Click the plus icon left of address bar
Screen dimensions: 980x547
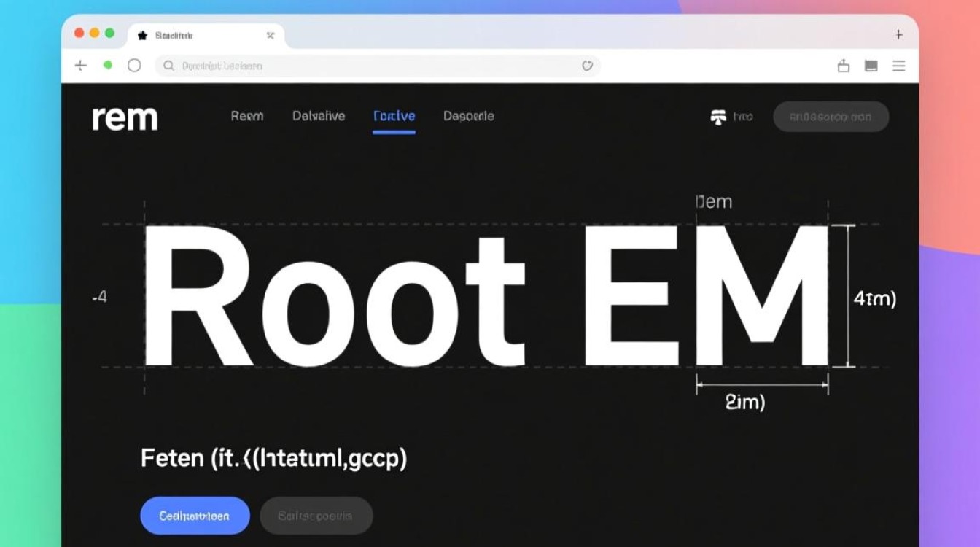[x=81, y=66]
